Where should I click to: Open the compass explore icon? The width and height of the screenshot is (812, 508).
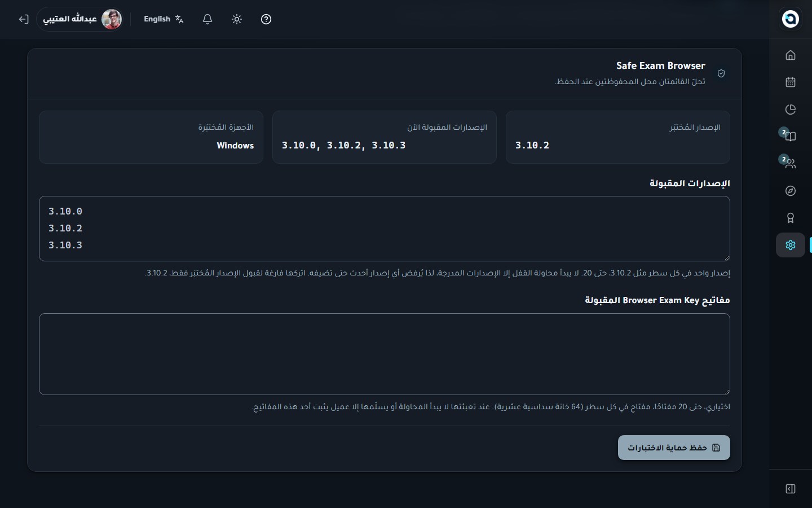[790, 191]
